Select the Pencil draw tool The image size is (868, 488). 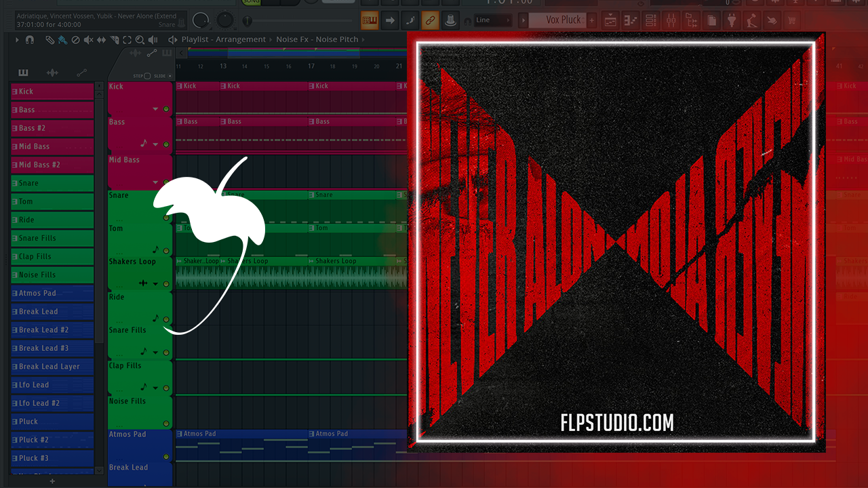click(50, 40)
